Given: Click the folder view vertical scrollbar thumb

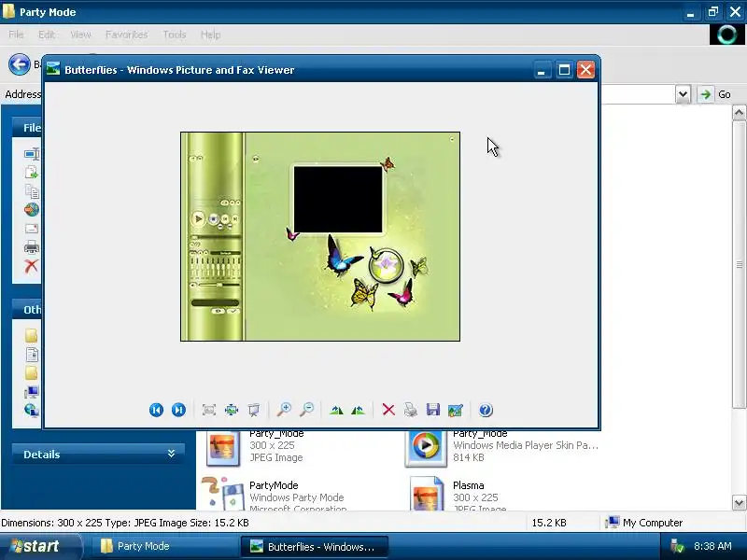Looking at the screenshot, I should coord(739,264).
